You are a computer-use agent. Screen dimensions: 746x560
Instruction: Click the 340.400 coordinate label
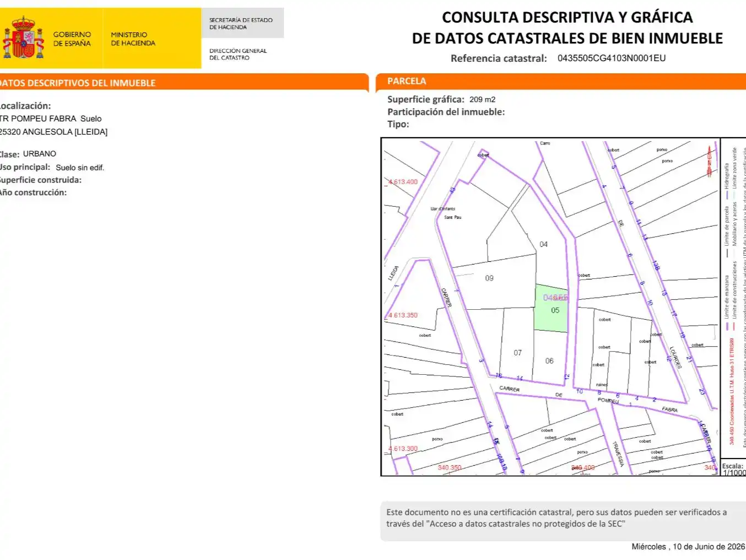583,467
